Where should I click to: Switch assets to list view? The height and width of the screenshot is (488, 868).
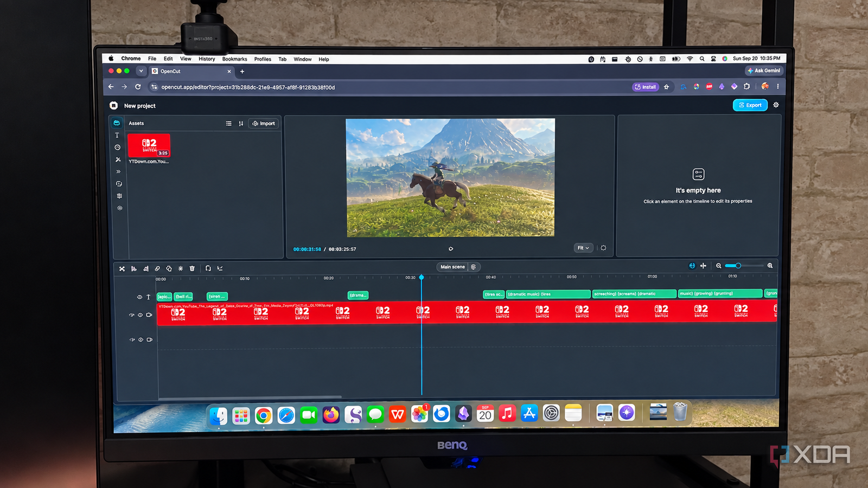[228, 124]
